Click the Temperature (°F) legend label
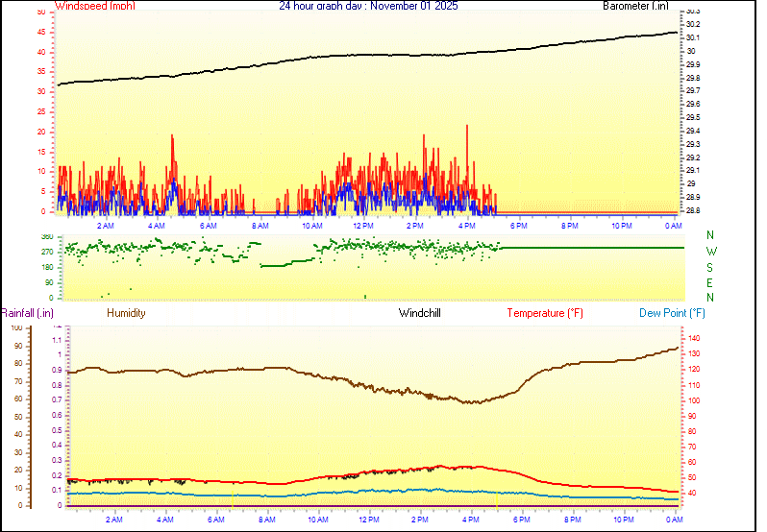 tap(545, 313)
